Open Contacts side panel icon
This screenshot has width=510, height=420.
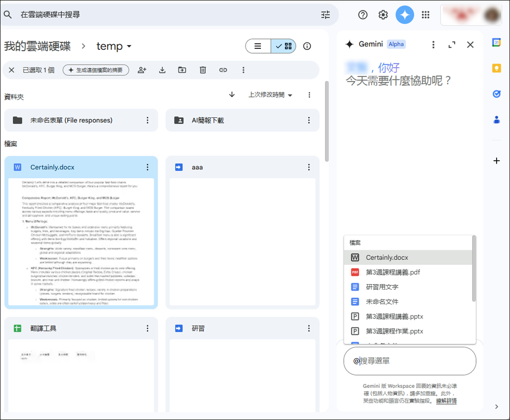point(497,120)
